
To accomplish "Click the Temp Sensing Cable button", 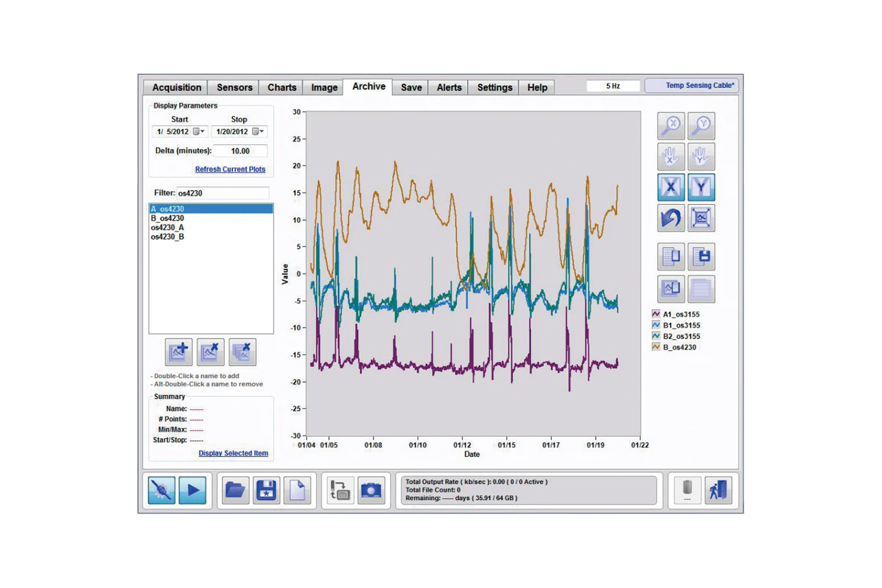I will 692,86.
